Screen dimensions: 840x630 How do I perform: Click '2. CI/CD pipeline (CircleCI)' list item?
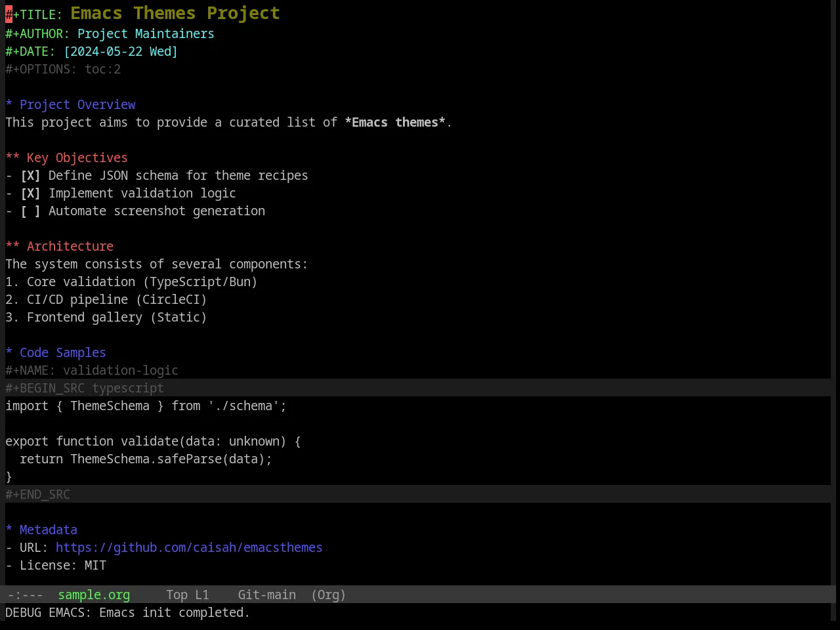pyautogui.click(x=106, y=299)
